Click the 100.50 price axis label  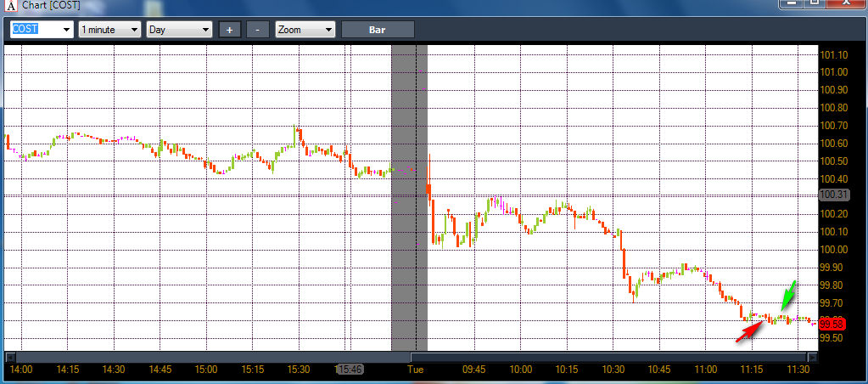[834, 161]
